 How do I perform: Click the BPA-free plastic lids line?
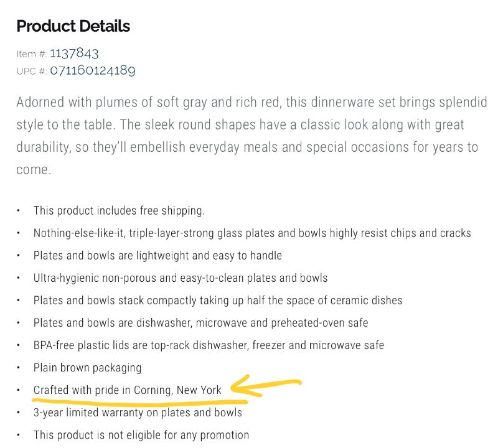(x=209, y=345)
